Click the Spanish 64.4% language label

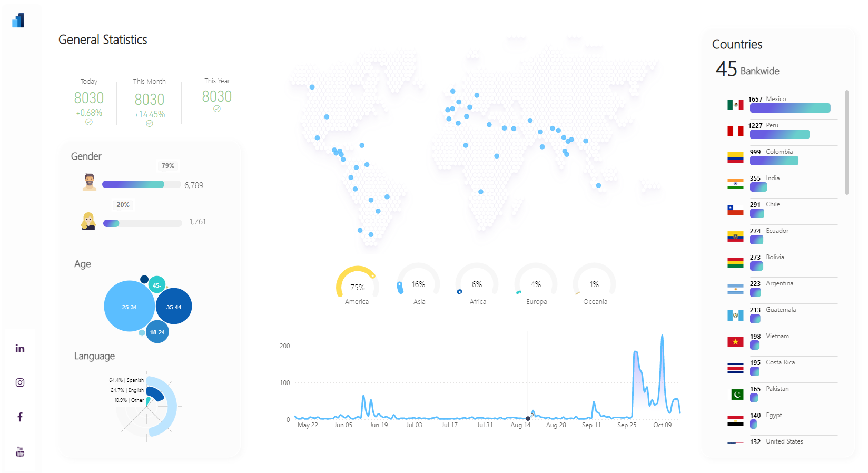pyautogui.click(x=126, y=380)
